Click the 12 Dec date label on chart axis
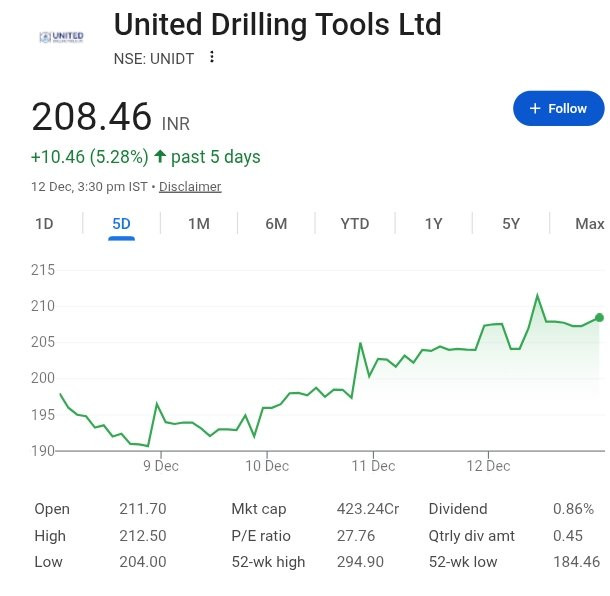The height and width of the screenshot is (596, 610). [489, 466]
